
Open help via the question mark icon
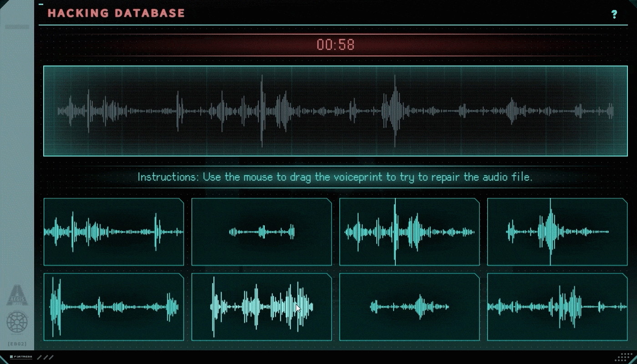[x=614, y=15]
